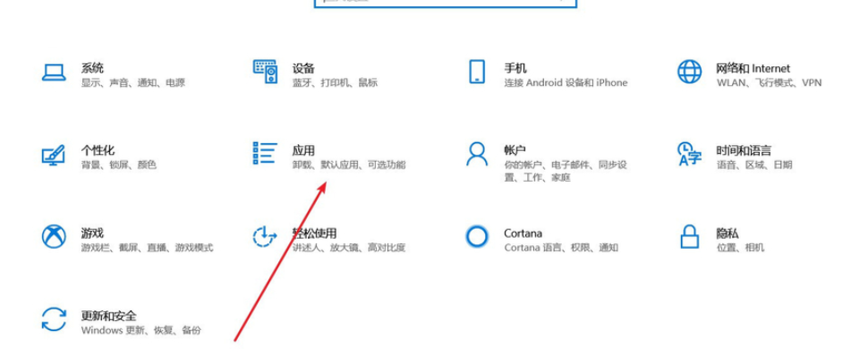Click the 轻松使用 accessibility icon
Image resolution: width=868 pixels, height=356 pixels.
click(265, 236)
